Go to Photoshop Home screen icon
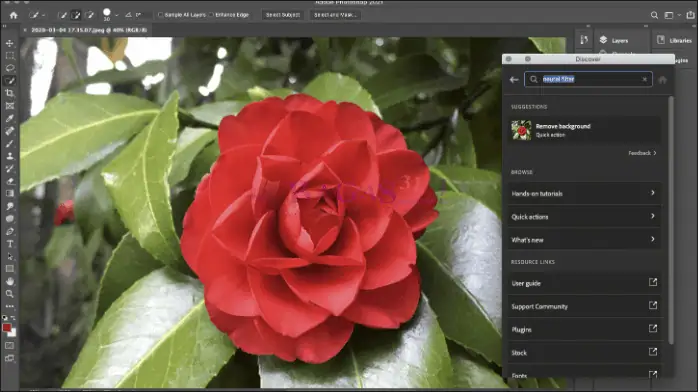This screenshot has width=698, height=392. pos(14,15)
